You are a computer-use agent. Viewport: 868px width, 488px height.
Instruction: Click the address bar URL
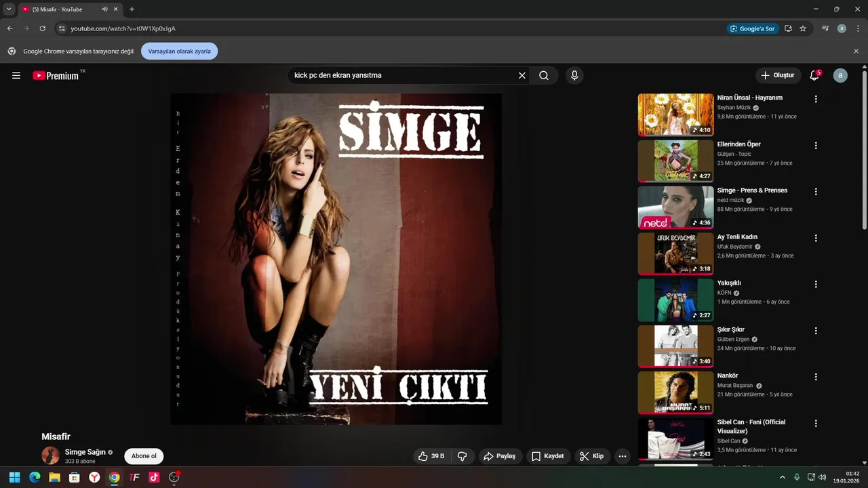pyautogui.click(x=123, y=28)
